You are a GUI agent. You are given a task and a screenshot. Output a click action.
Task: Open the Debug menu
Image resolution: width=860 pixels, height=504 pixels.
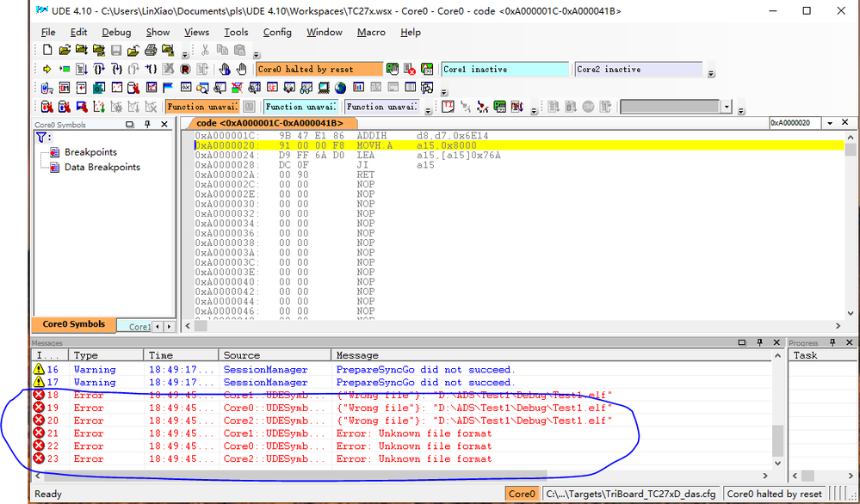[x=116, y=32]
